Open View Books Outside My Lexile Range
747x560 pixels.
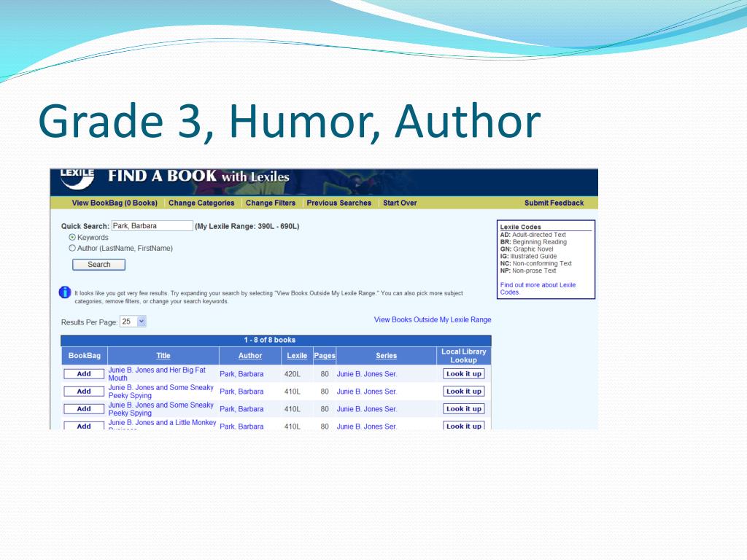point(433,319)
